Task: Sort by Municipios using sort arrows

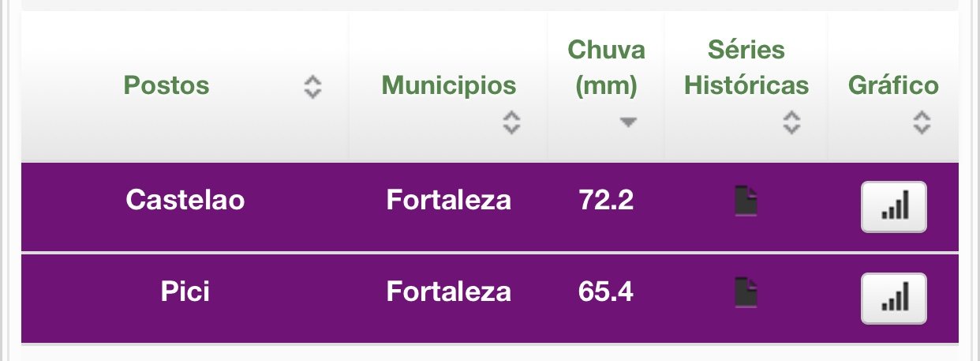Action: (x=512, y=122)
